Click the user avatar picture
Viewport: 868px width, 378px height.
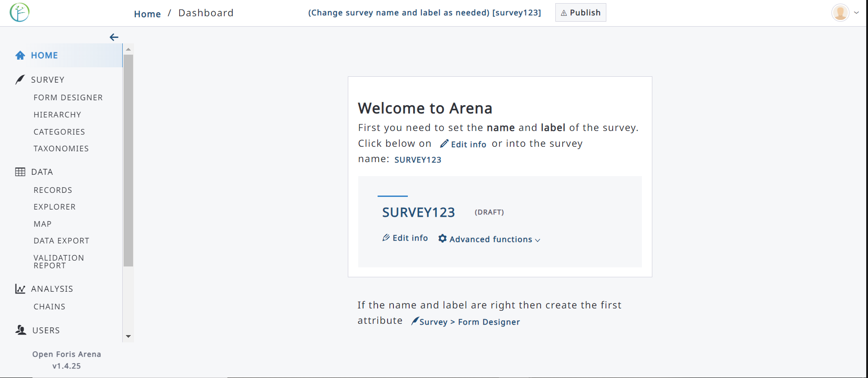click(840, 13)
